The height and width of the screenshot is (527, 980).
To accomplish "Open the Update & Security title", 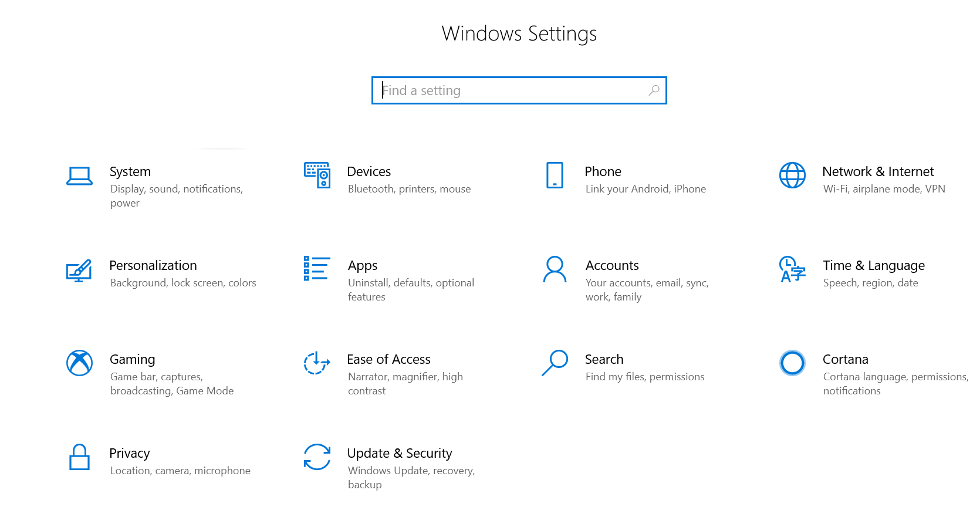I will [x=400, y=454].
